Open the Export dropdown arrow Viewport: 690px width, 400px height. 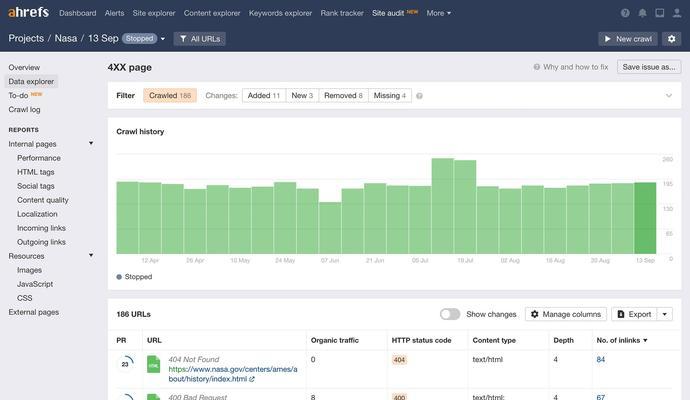[664, 314]
